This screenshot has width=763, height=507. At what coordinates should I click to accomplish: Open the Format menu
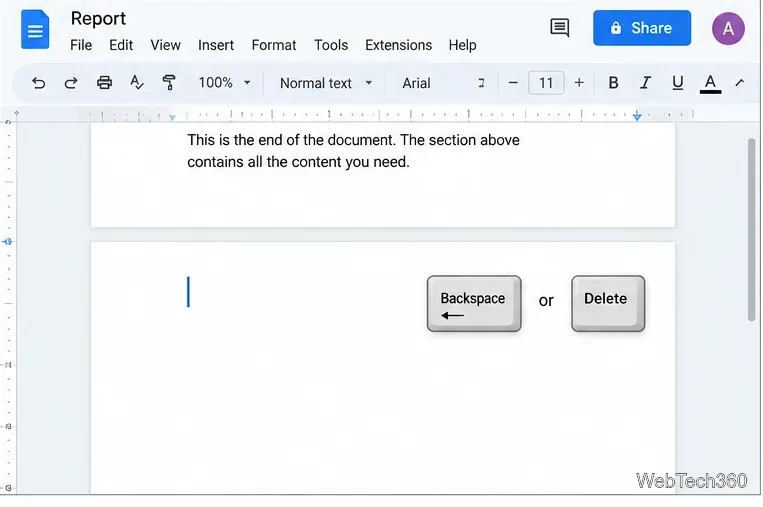click(274, 45)
